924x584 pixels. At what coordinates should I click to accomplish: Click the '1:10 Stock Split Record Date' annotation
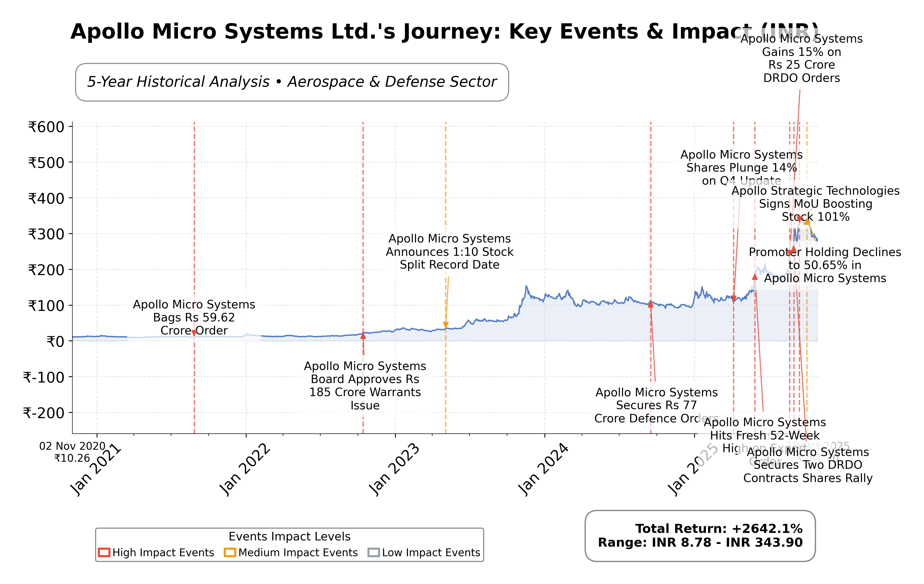(x=449, y=252)
